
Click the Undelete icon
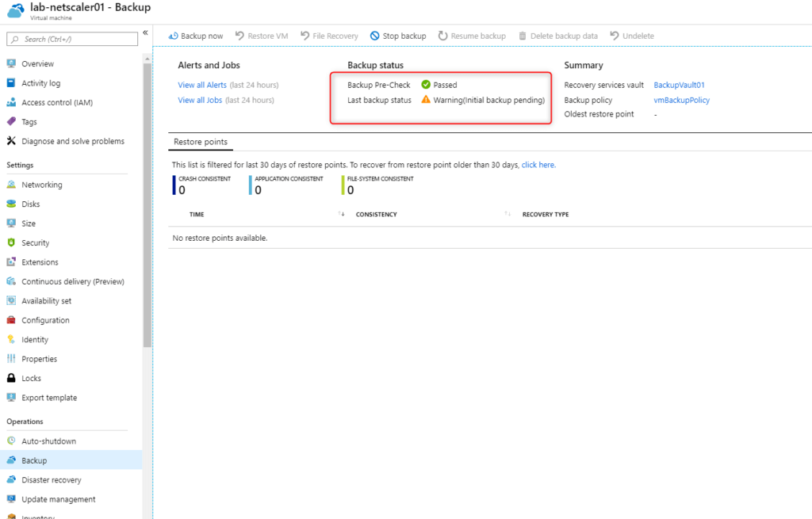coord(615,36)
